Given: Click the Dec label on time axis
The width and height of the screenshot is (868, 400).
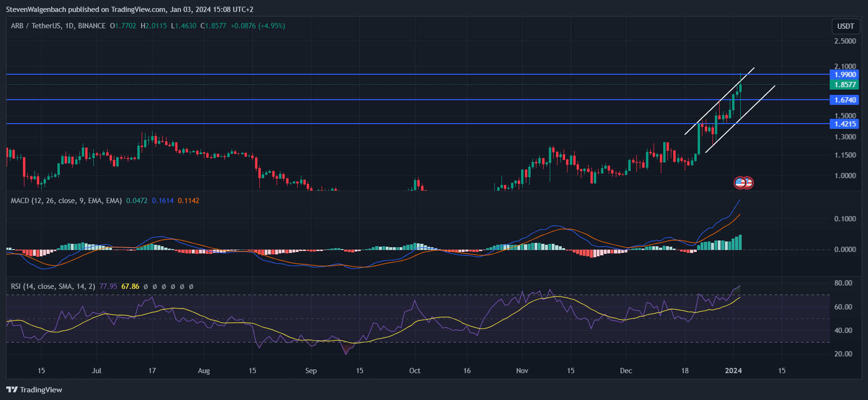Looking at the screenshot, I should (x=626, y=371).
